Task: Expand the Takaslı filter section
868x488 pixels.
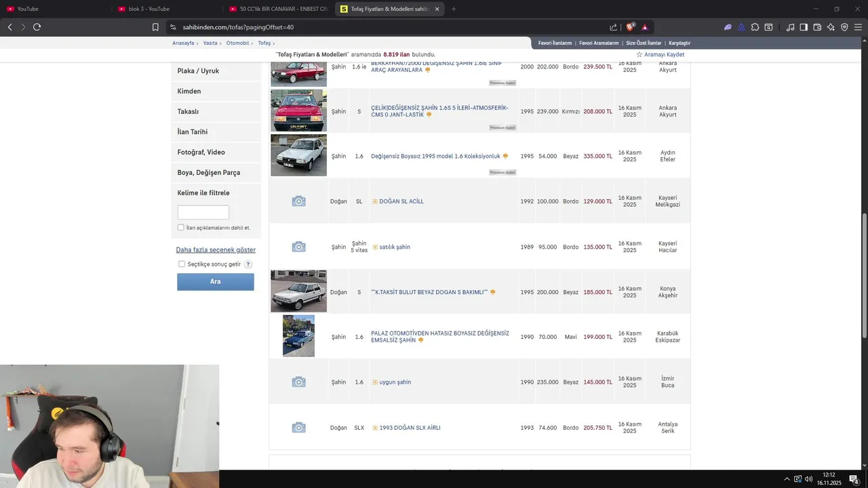Action: 216,112
